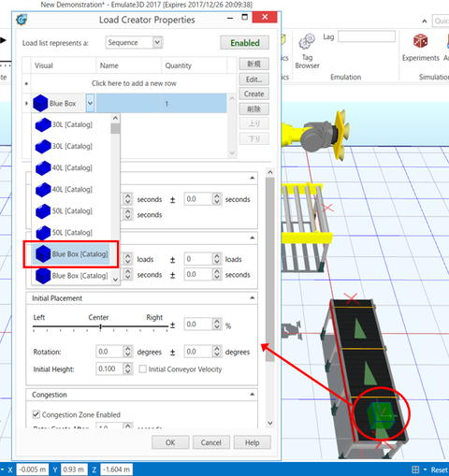
Task: Choose the last Blue Box [Catalog] entry
Action: pos(71,276)
